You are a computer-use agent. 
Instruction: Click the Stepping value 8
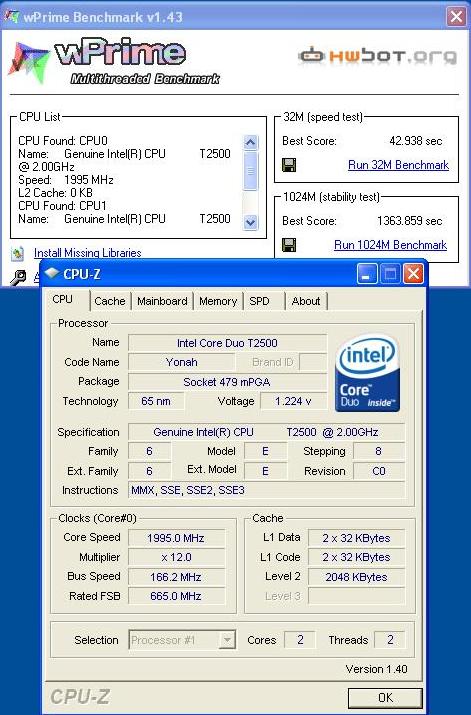click(378, 451)
